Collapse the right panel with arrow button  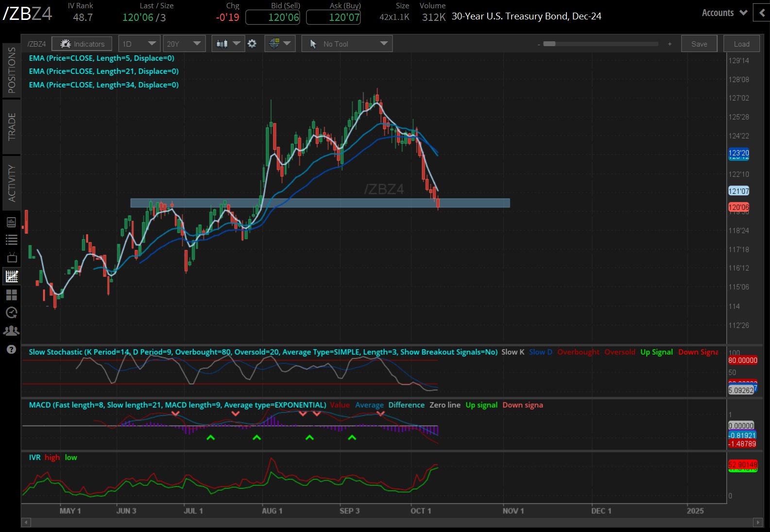tap(761, 13)
